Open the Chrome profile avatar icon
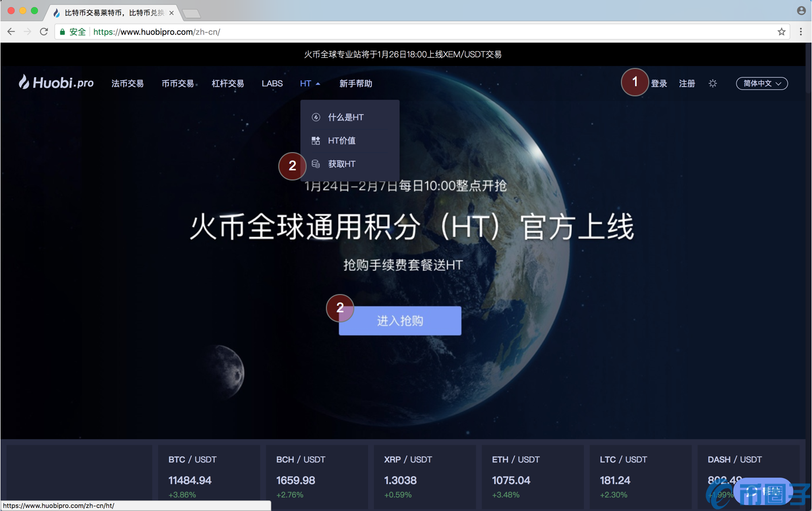The height and width of the screenshot is (511, 812). pyautogui.click(x=801, y=11)
